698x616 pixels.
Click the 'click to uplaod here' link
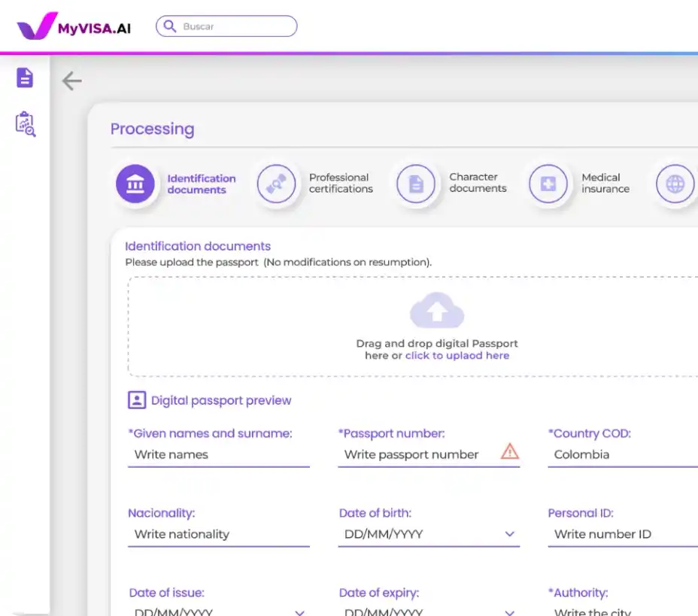[457, 356]
